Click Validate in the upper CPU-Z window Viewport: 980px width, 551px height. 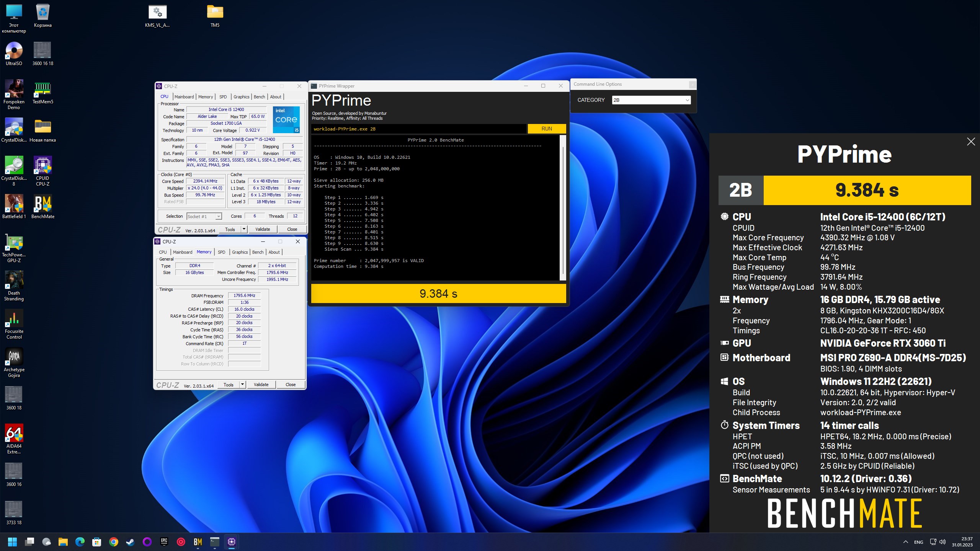click(263, 229)
